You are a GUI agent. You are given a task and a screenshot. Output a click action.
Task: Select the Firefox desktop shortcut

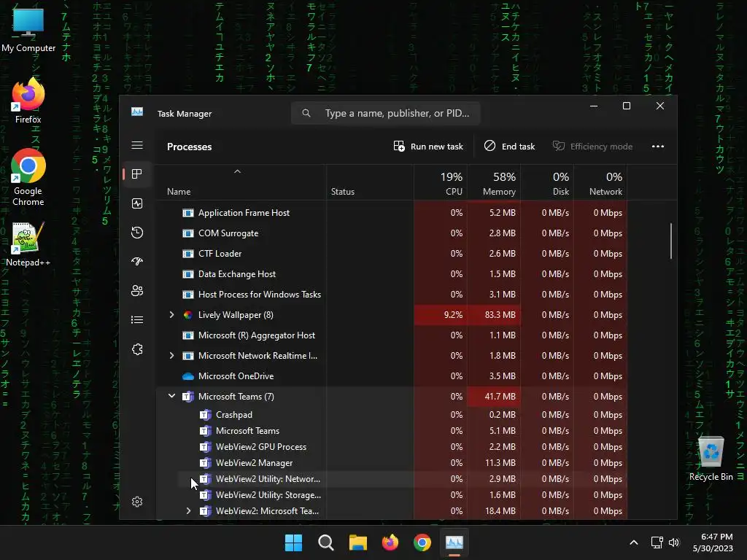click(x=28, y=101)
